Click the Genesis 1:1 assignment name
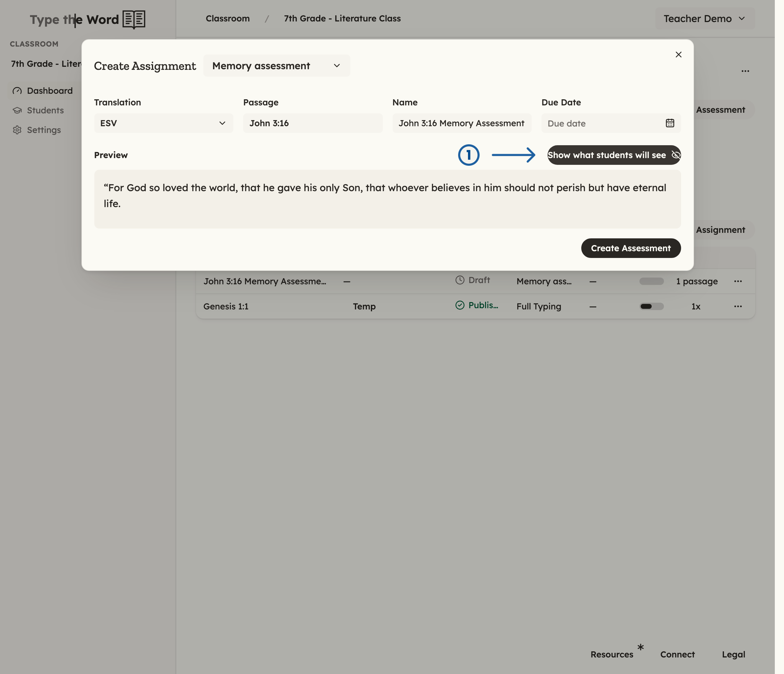784x674 pixels. click(x=226, y=306)
